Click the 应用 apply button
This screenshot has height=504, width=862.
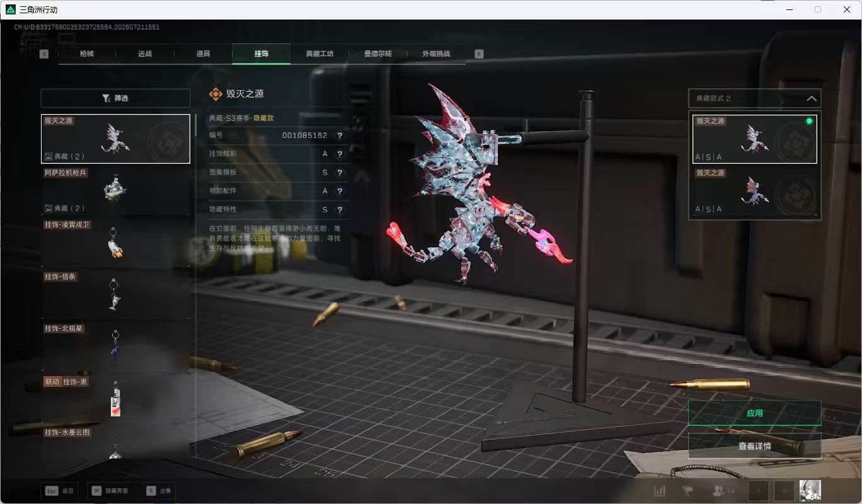coord(754,413)
